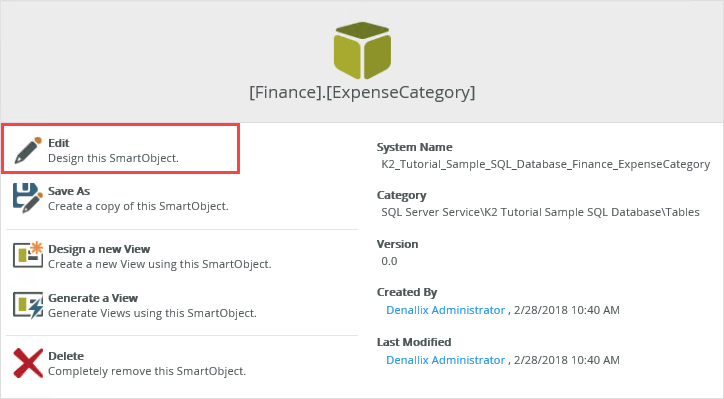Click the Last Modified label

click(x=414, y=342)
